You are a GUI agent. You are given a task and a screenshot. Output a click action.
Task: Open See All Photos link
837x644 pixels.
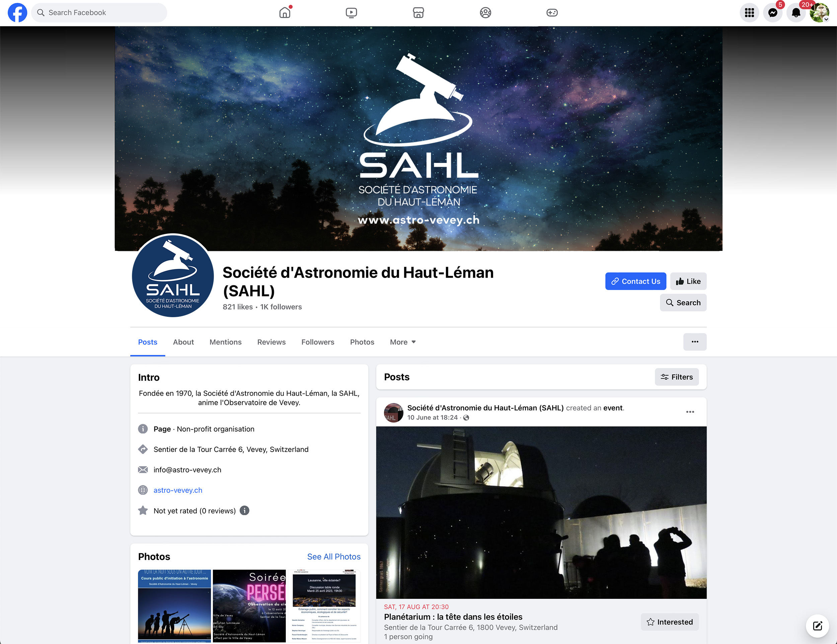pos(334,557)
